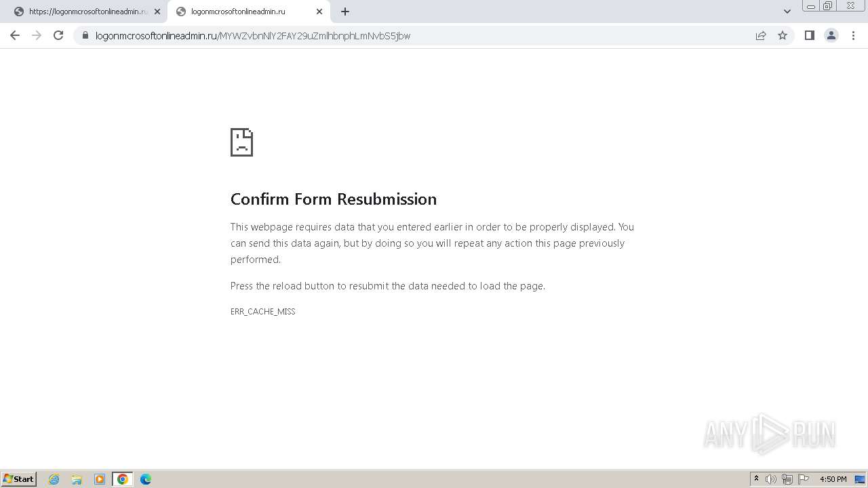Click the ERR_CACHE_MISS error code

click(263, 312)
